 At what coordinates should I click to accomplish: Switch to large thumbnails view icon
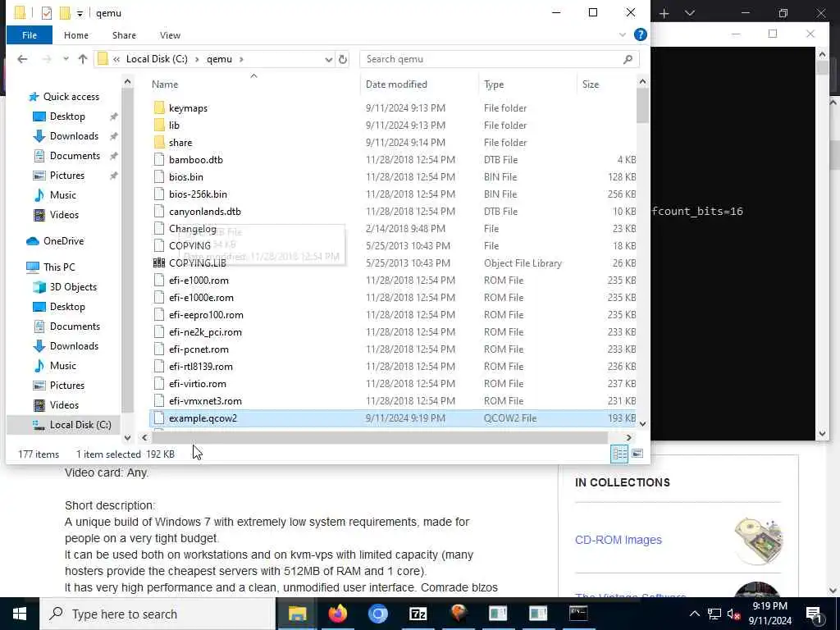637,454
